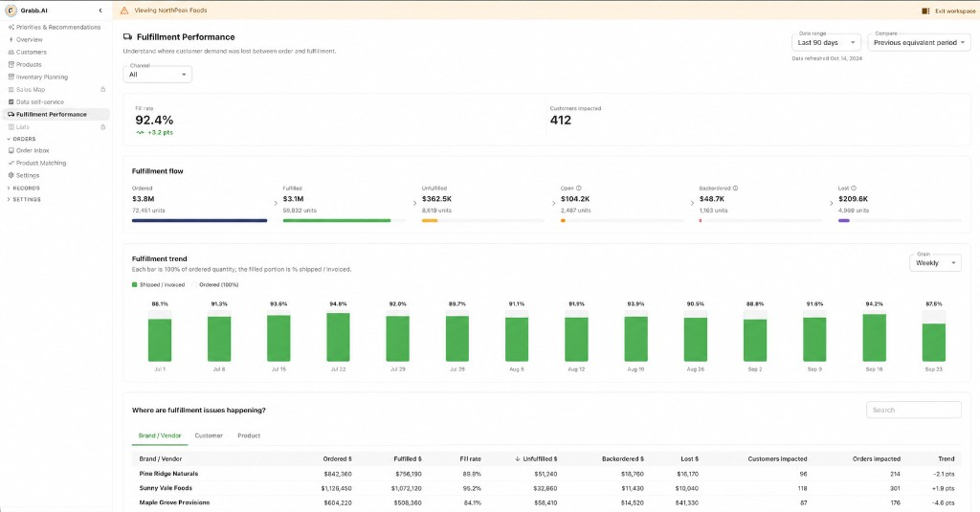Viewport: 980px width, 512px height.
Task: Click the 412 customers impacted value
Action: (x=561, y=120)
